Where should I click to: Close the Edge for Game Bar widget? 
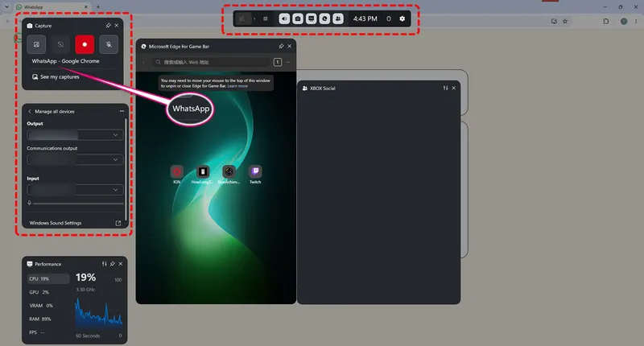[290, 47]
